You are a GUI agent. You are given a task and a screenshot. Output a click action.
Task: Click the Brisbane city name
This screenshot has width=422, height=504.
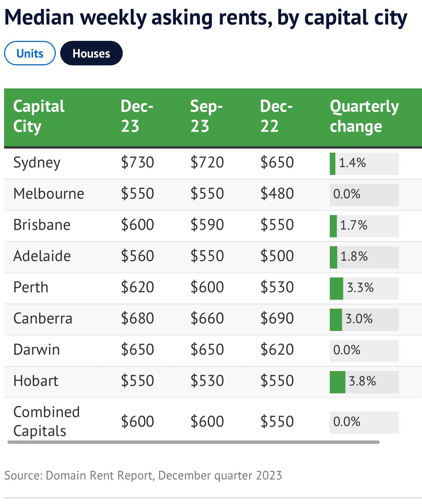point(42,225)
